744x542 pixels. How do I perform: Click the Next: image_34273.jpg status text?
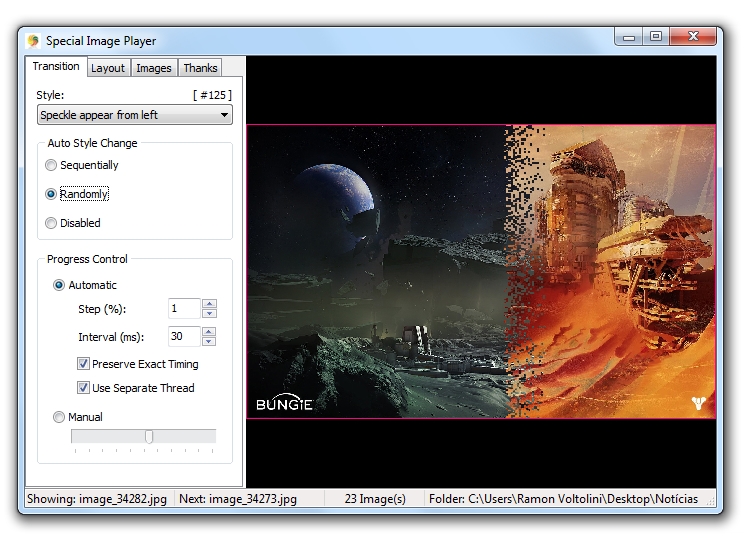coord(238,499)
